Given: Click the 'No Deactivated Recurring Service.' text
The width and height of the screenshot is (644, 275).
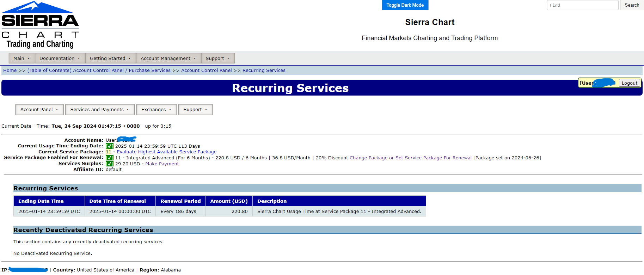Looking at the screenshot, I should coord(53,253).
